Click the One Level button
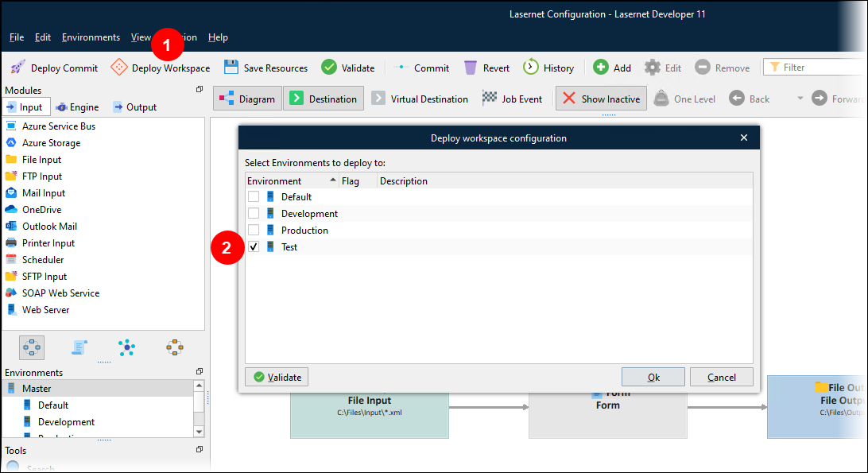Screen dimensions: 868x473 (684, 99)
